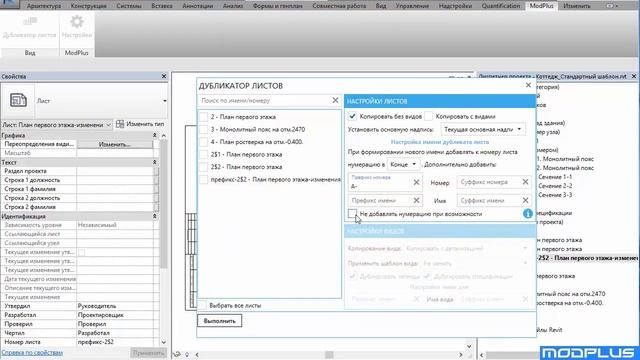Close the Properties panel

[x=164, y=76]
